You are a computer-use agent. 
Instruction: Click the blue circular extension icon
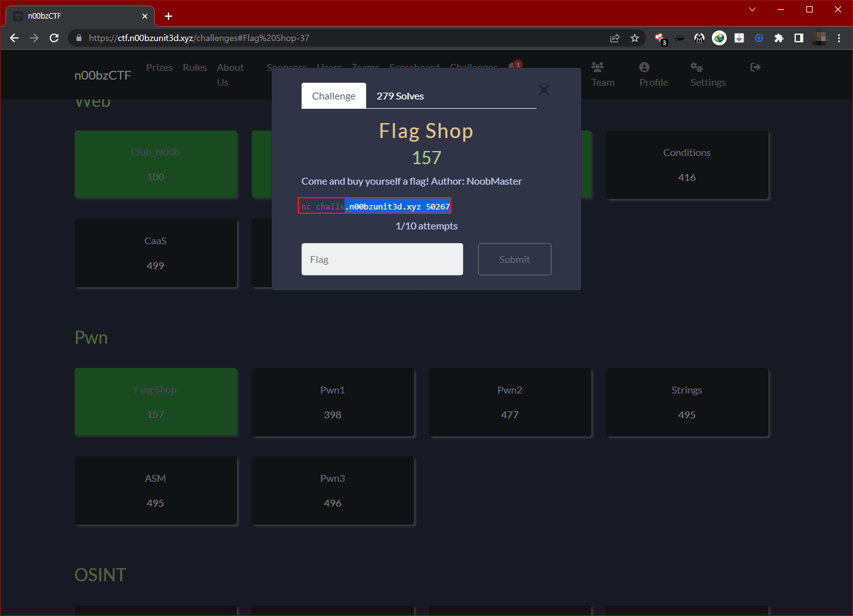pyautogui.click(x=759, y=38)
